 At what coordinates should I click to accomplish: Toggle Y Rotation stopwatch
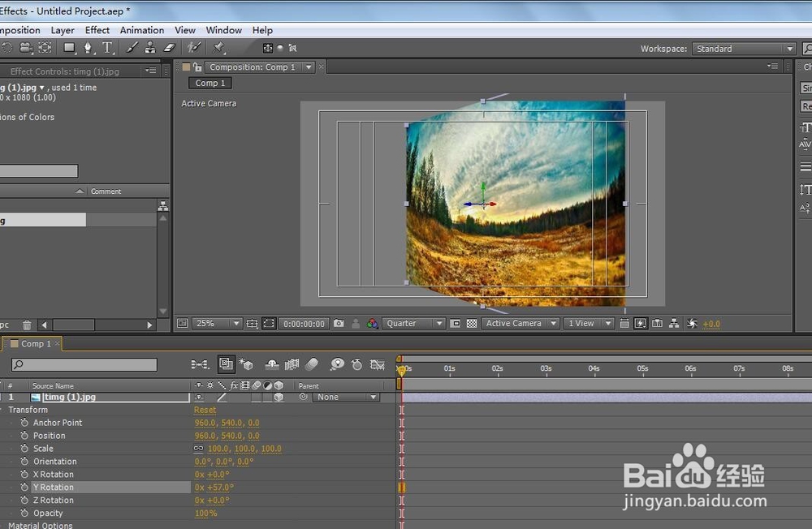click(24, 487)
